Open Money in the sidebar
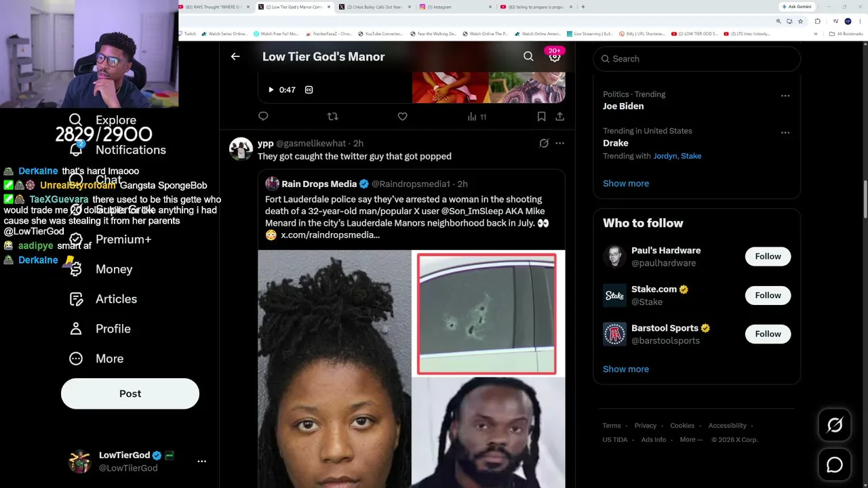Image resolution: width=868 pixels, height=488 pixels. [100, 269]
